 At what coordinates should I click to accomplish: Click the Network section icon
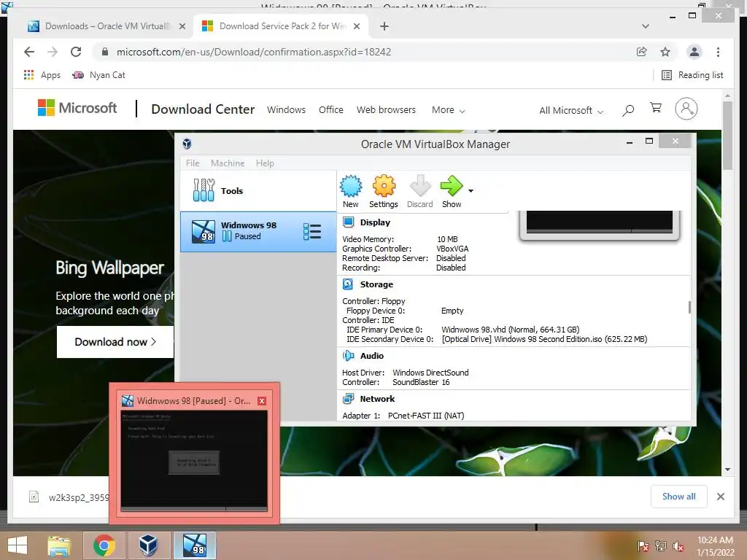coord(348,399)
